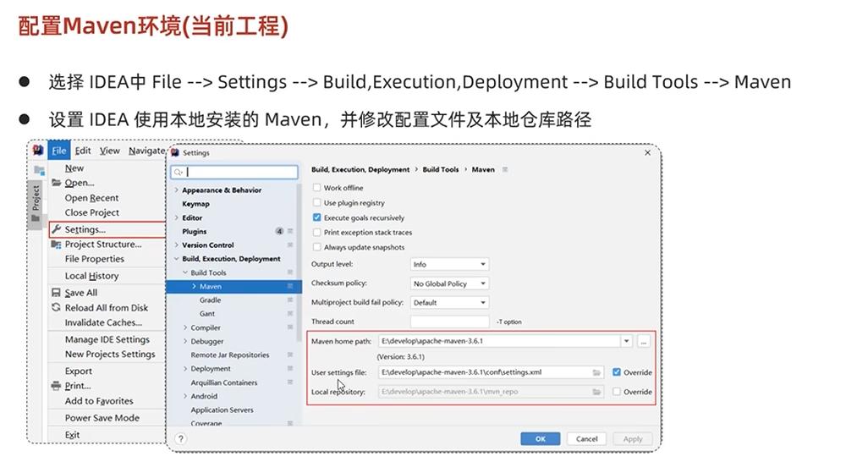868x473 pixels.
Task: Click Build Tools breadcrumb link
Action: pos(441,169)
